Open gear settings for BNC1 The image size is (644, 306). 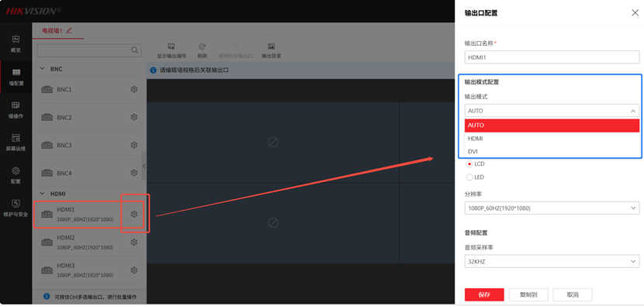134,89
